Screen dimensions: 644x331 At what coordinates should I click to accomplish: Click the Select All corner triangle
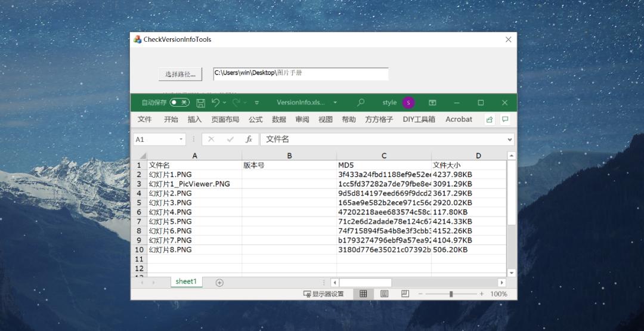(x=142, y=156)
